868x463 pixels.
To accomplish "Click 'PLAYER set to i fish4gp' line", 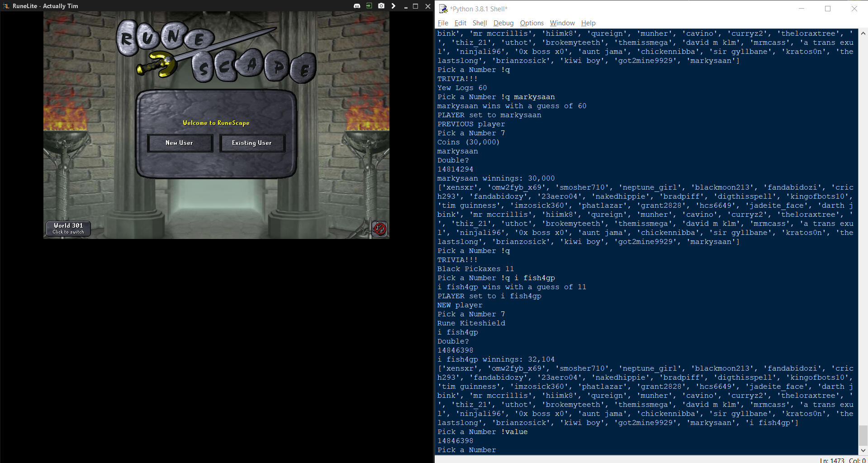I will [489, 296].
